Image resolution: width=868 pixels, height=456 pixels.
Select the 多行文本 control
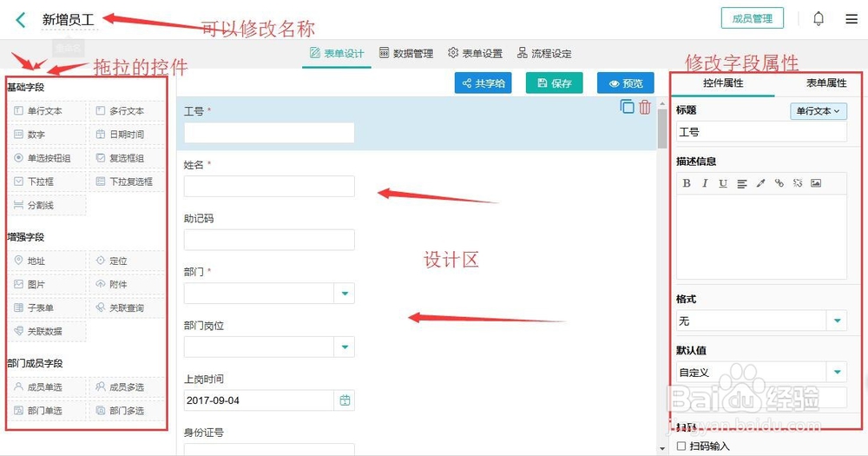(128, 111)
